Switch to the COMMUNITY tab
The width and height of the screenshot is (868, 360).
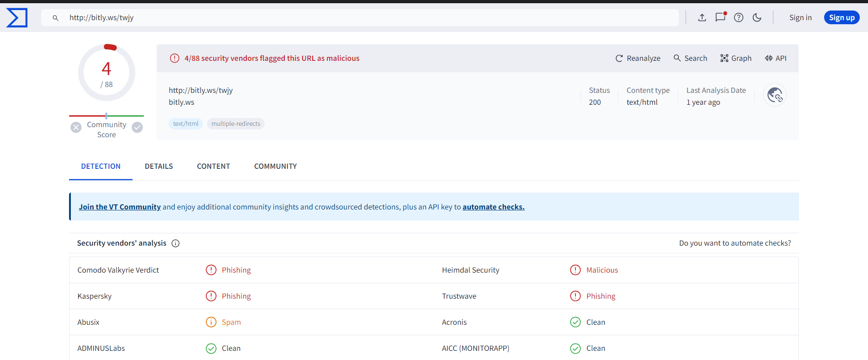pyautogui.click(x=276, y=167)
